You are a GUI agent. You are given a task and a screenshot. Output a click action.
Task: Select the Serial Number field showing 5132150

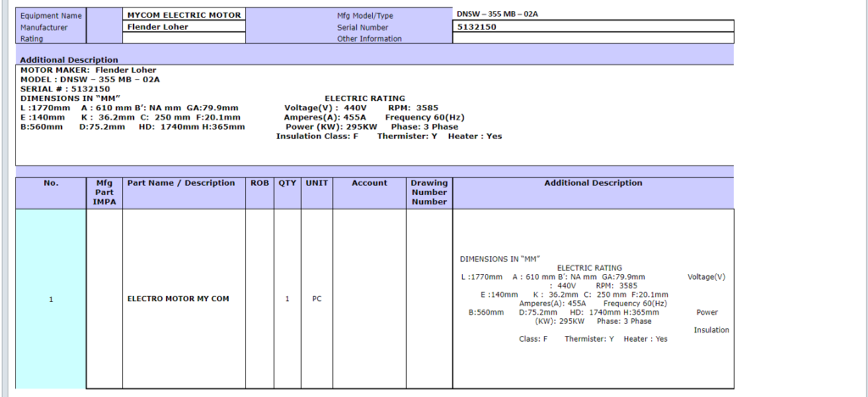(x=593, y=27)
